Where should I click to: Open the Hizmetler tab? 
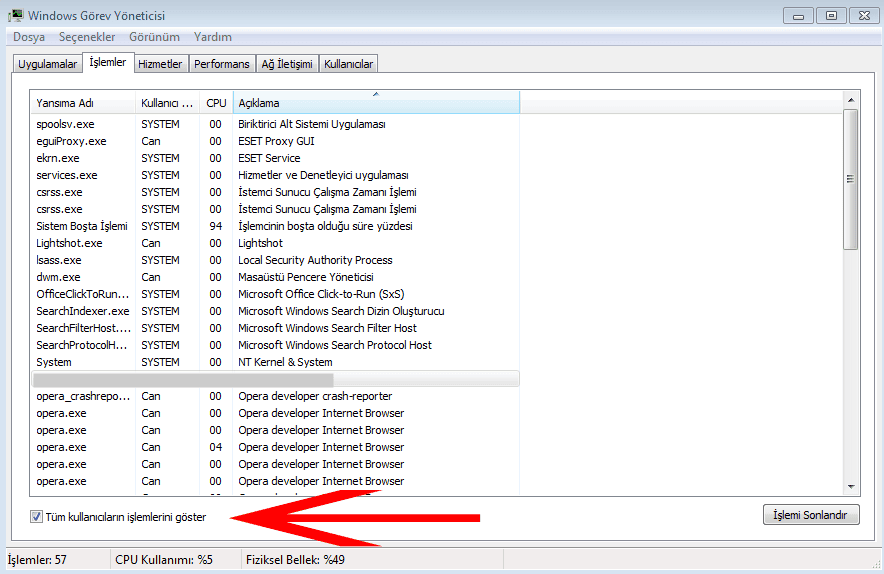[160, 64]
